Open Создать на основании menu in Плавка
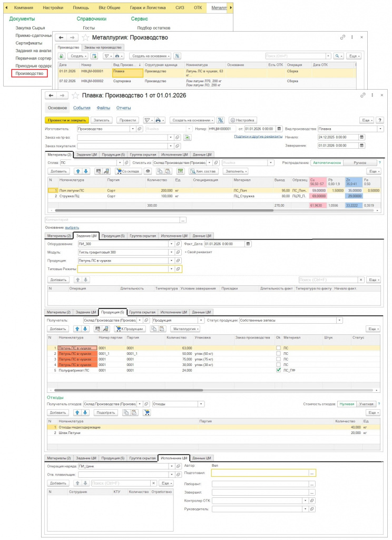 pos(192,120)
